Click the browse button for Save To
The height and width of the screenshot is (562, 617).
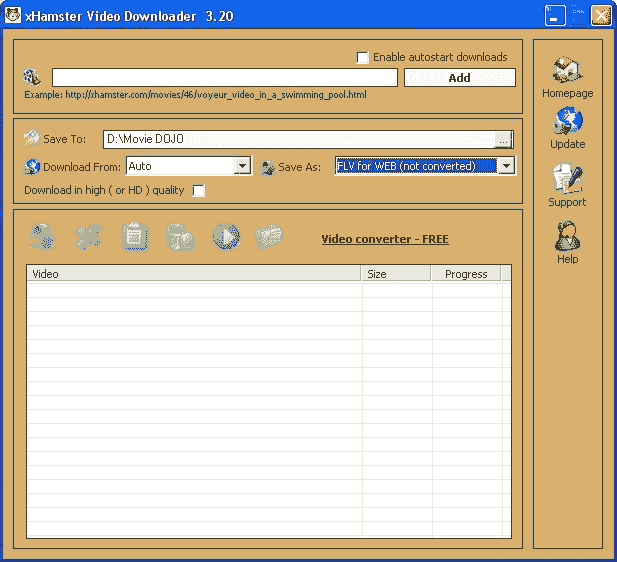pyautogui.click(x=503, y=140)
